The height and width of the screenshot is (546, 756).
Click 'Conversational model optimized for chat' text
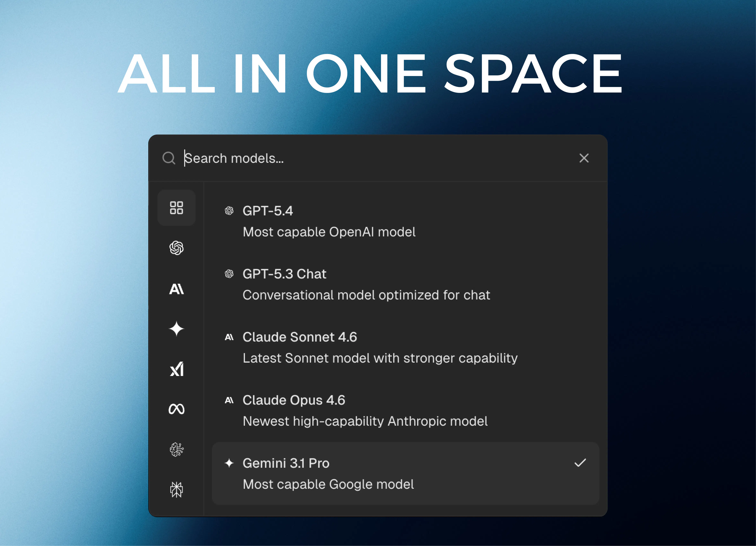(x=366, y=295)
